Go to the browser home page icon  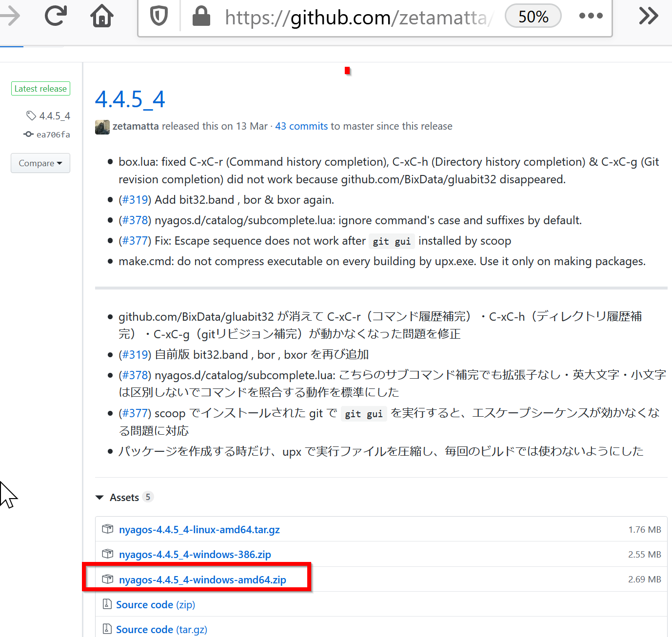click(102, 16)
